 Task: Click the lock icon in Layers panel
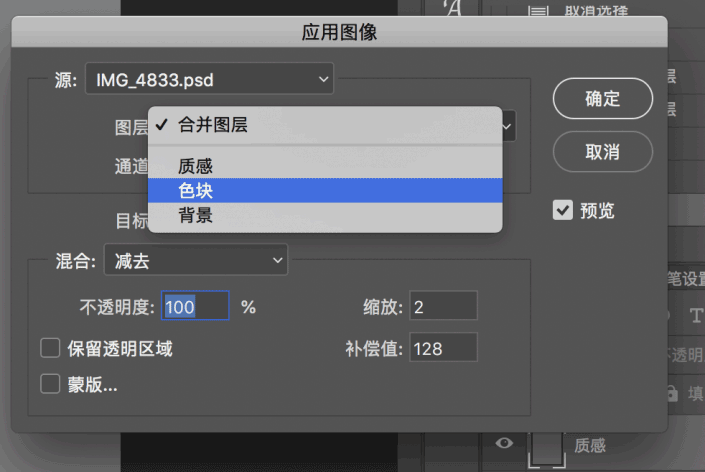pos(672,393)
